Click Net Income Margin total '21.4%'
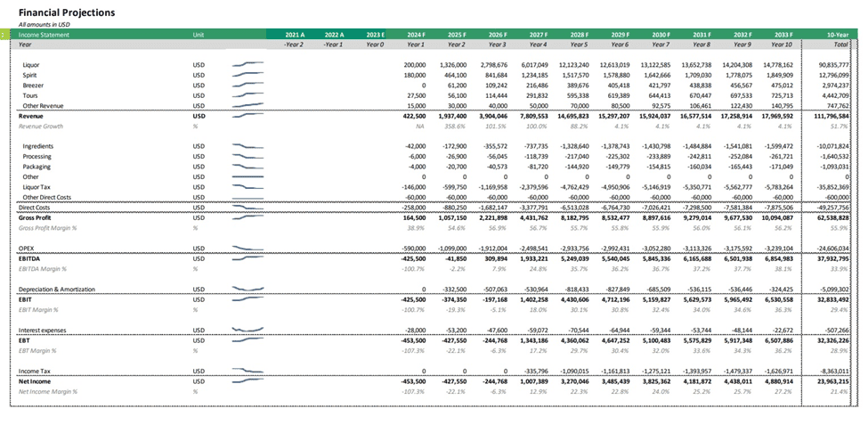 click(x=841, y=391)
